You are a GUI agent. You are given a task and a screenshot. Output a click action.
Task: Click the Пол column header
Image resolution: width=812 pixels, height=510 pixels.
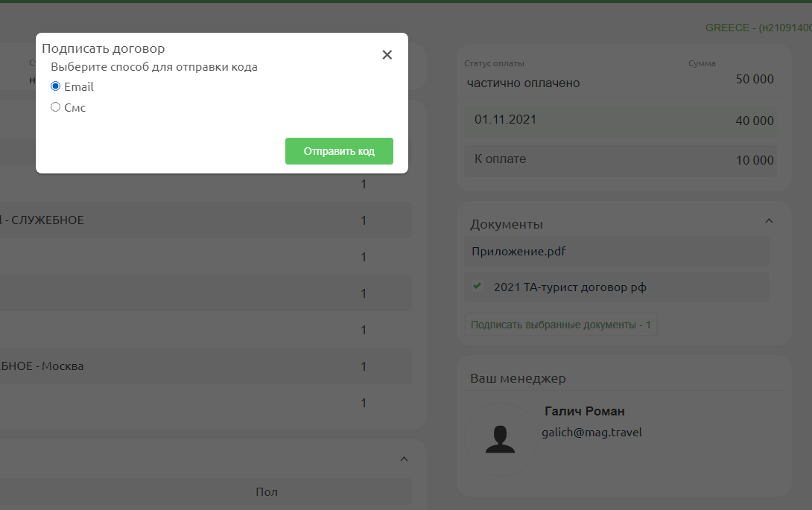(267, 492)
